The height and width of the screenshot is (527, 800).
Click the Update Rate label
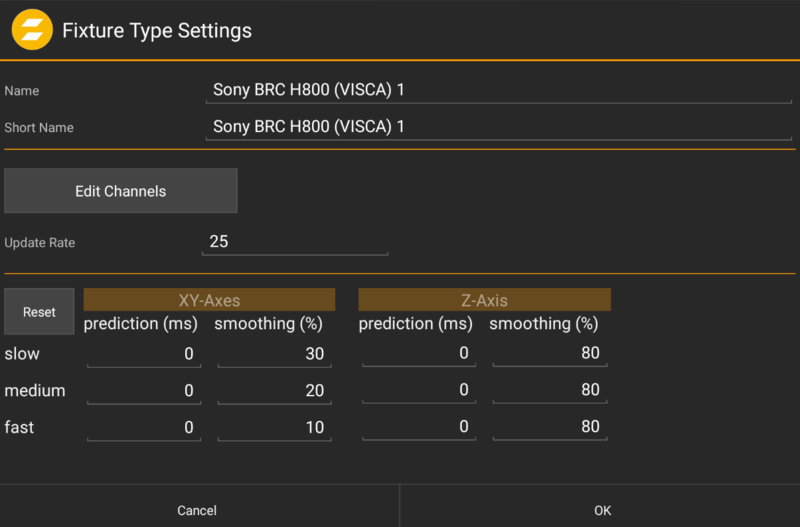40,243
